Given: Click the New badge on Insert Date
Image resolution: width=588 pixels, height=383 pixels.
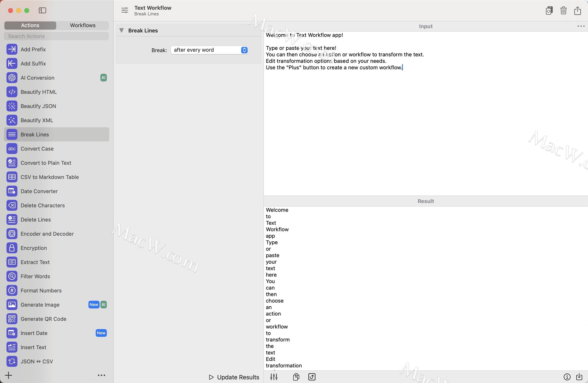Looking at the screenshot, I should click(x=101, y=333).
